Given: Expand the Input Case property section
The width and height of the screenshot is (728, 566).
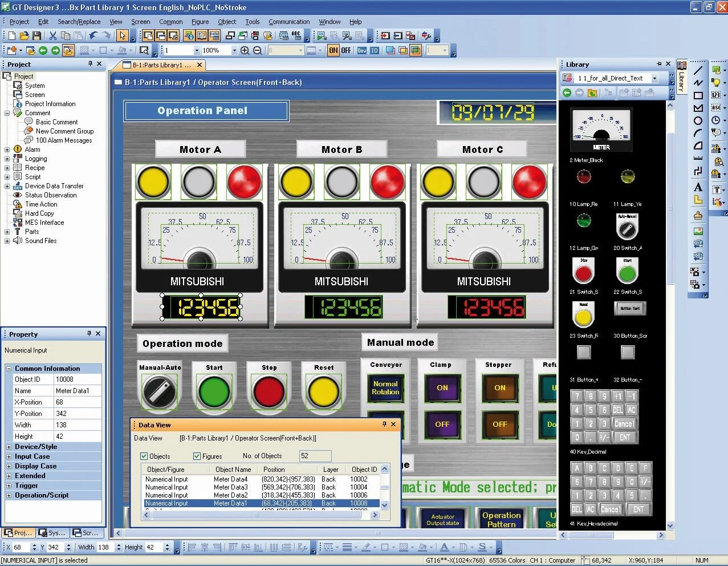Looking at the screenshot, I should tap(9, 456).
